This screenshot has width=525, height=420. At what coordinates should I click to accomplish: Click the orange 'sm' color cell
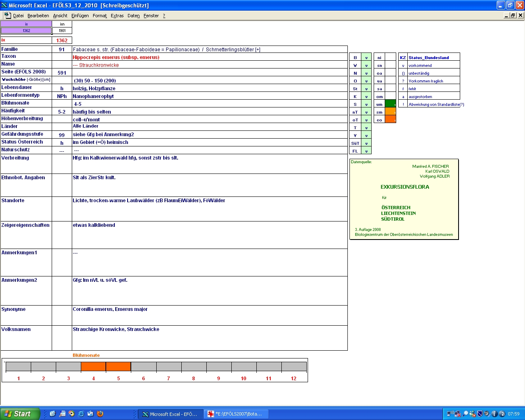(390, 112)
